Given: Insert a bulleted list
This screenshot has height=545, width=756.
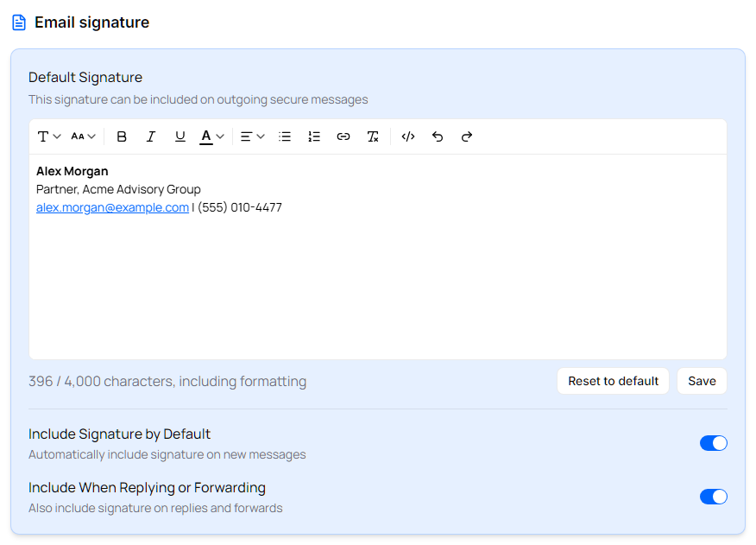Looking at the screenshot, I should tap(285, 136).
